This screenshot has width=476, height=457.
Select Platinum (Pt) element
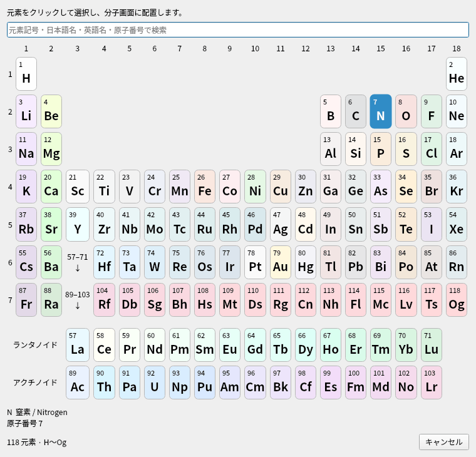click(x=255, y=262)
